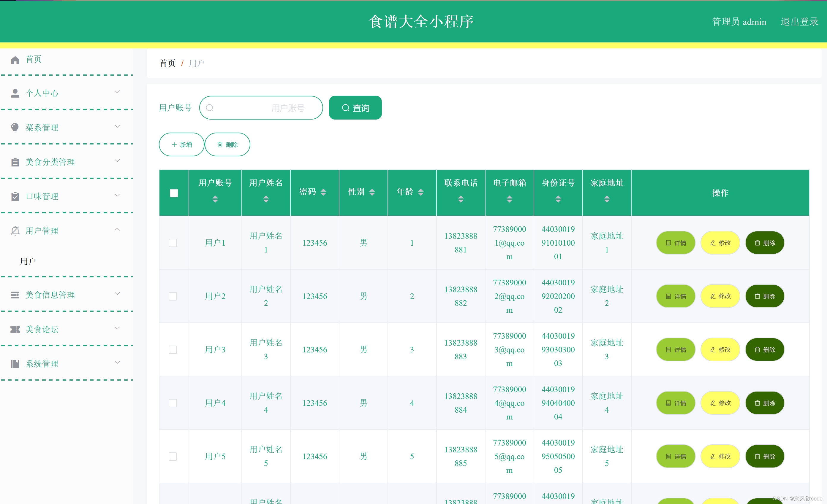Screen dimensions: 827x504
Task: Click the ticket icon beside 美食论坛
Action: point(15,329)
